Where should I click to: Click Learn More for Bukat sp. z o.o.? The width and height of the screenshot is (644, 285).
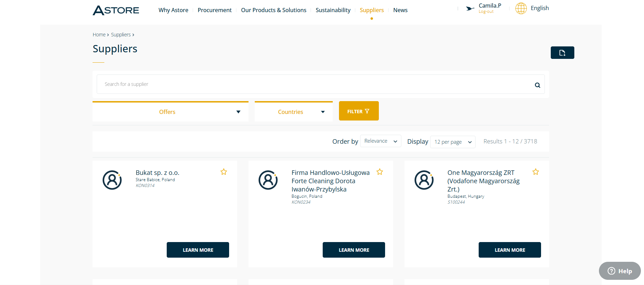click(x=198, y=250)
